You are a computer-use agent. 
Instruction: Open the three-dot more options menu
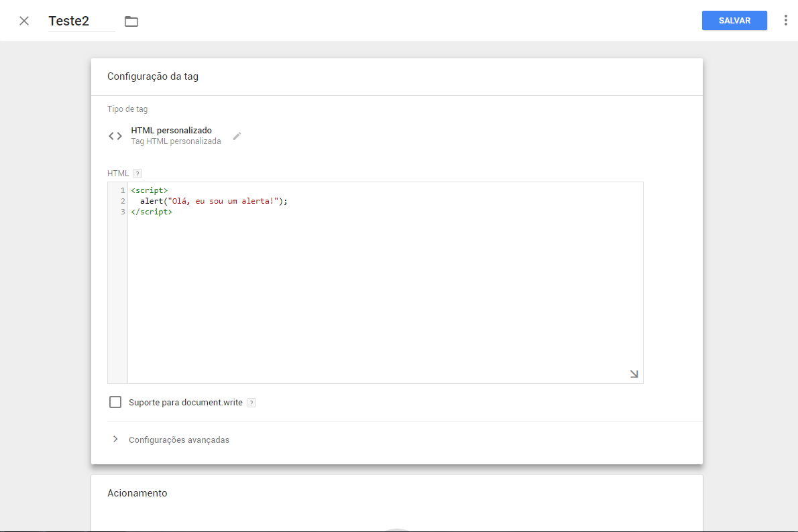786,20
